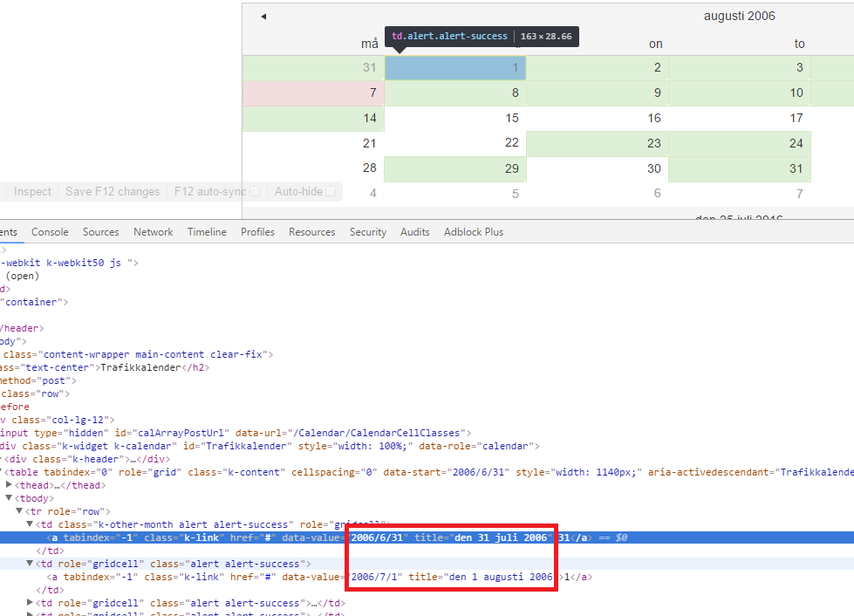Select day 2 under the on column

(x=598, y=67)
